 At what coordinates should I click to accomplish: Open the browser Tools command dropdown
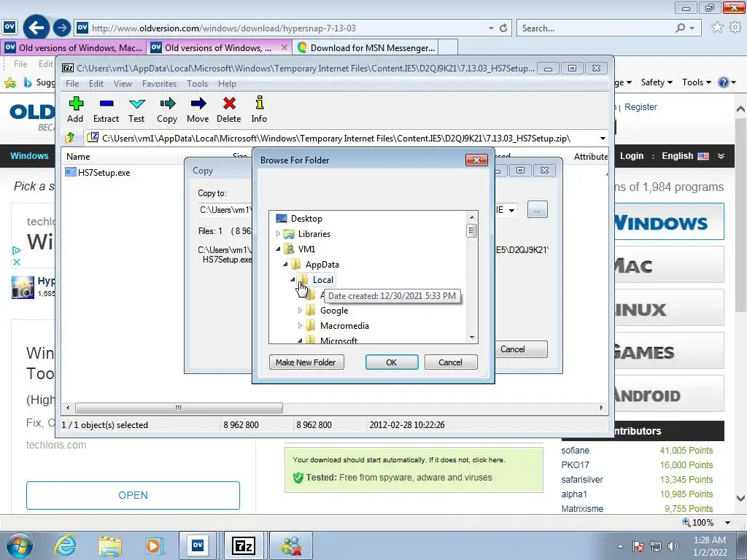click(x=697, y=82)
